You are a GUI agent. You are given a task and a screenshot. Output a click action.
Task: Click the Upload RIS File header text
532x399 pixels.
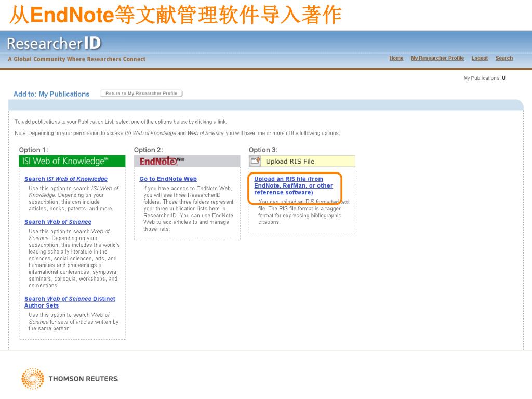click(290, 162)
